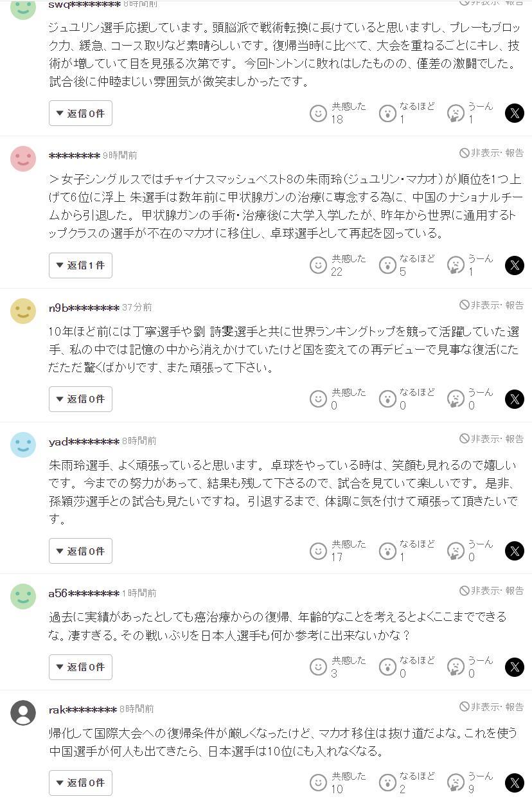Click なるほど face on swq comment

[387, 113]
